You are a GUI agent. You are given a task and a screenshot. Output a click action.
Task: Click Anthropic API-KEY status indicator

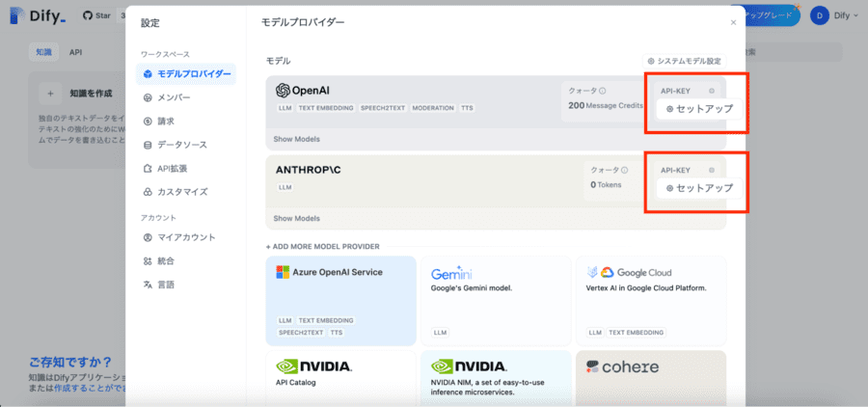(712, 170)
